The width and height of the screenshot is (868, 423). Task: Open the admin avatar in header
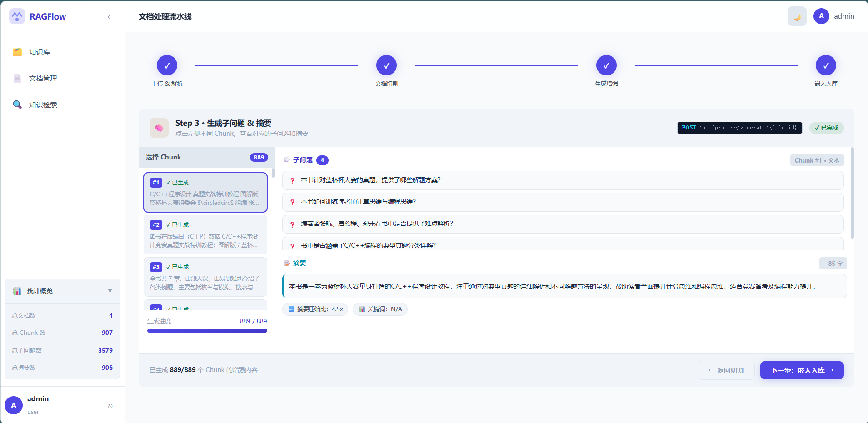[x=821, y=16]
